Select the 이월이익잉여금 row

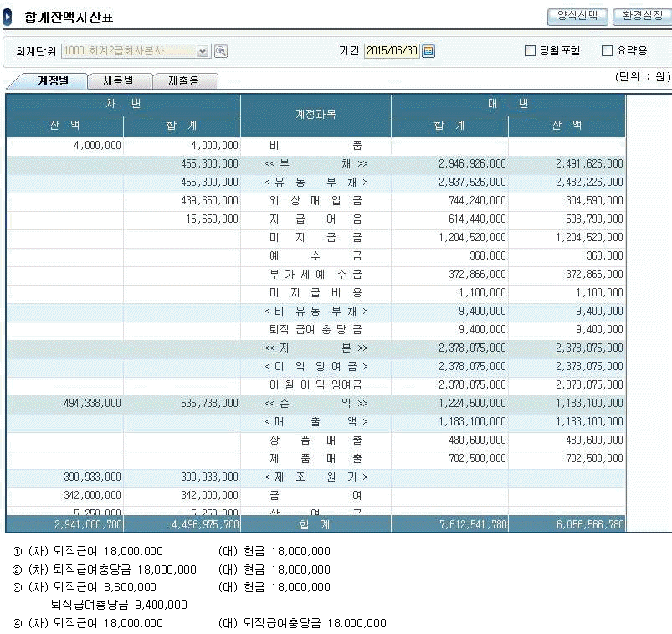pos(315,384)
